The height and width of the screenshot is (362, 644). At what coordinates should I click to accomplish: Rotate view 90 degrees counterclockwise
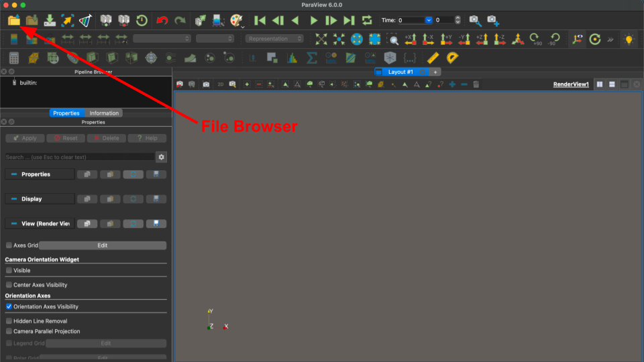554,39
